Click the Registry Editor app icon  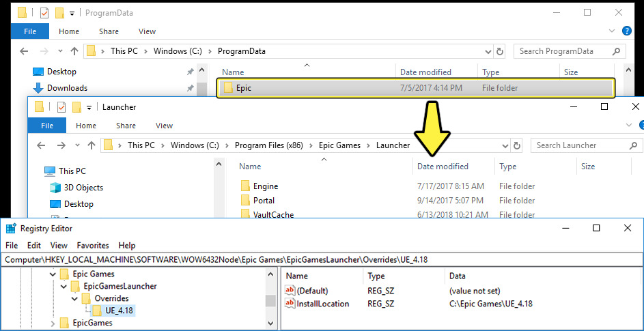(11, 229)
